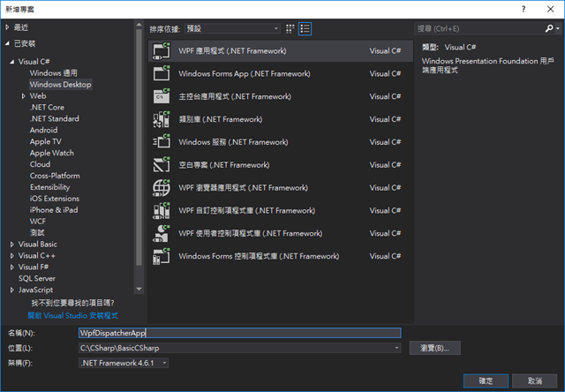Image resolution: width=565 pixels, height=392 pixels.
Task: Select the iOS Extensions category
Action: pos(55,199)
